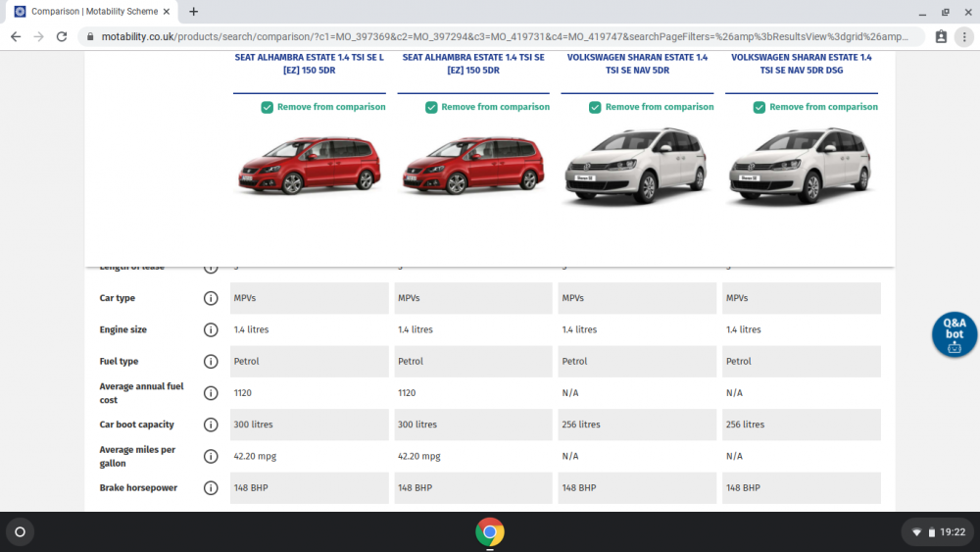The width and height of the screenshot is (980, 552).
Task: Go back in browser history
Action: click(x=16, y=37)
